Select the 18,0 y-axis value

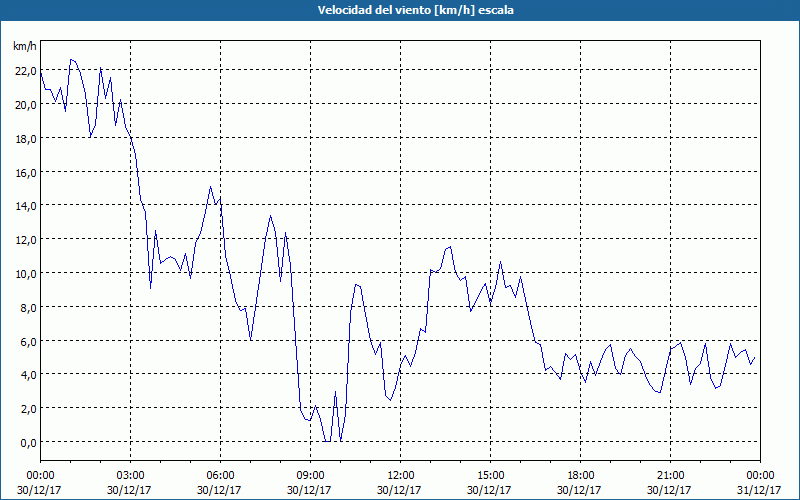click(x=26, y=139)
